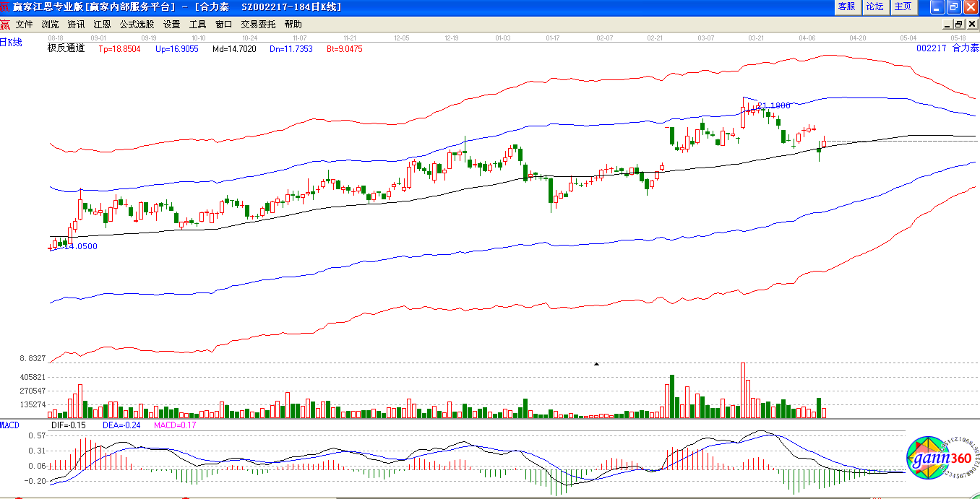Screen dimensions: 980x499
Task: Click the 0.57 MACD axis label
Action: click(x=37, y=436)
